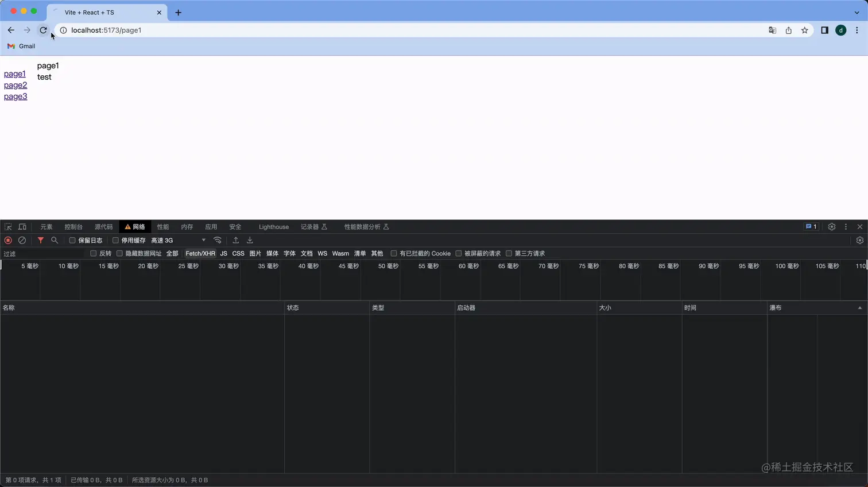Viewport: 868px width, 487px height.
Task: Switch to the 控制台 tab
Action: tap(73, 227)
